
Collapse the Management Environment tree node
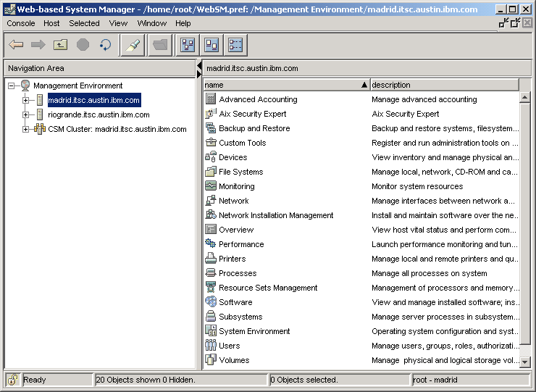(12, 86)
